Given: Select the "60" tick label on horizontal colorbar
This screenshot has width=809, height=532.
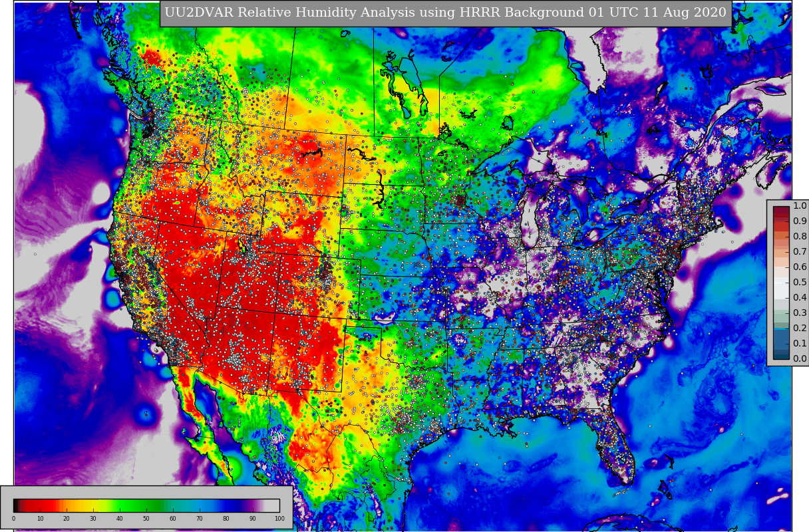Looking at the screenshot, I should (x=173, y=519).
